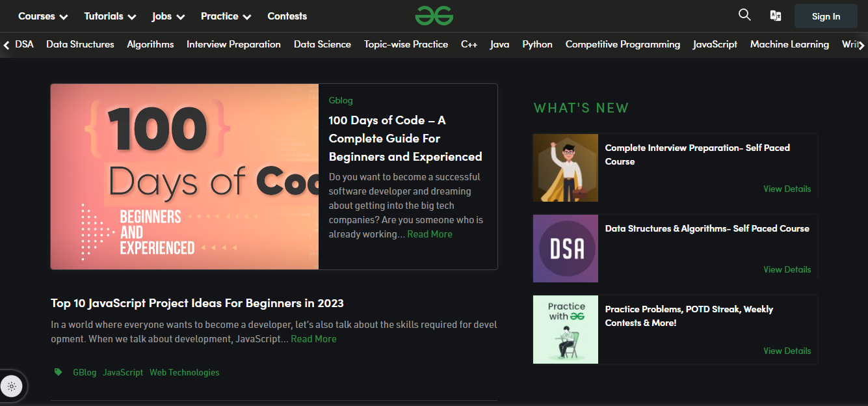Click the Web Technologies tag

(185, 372)
